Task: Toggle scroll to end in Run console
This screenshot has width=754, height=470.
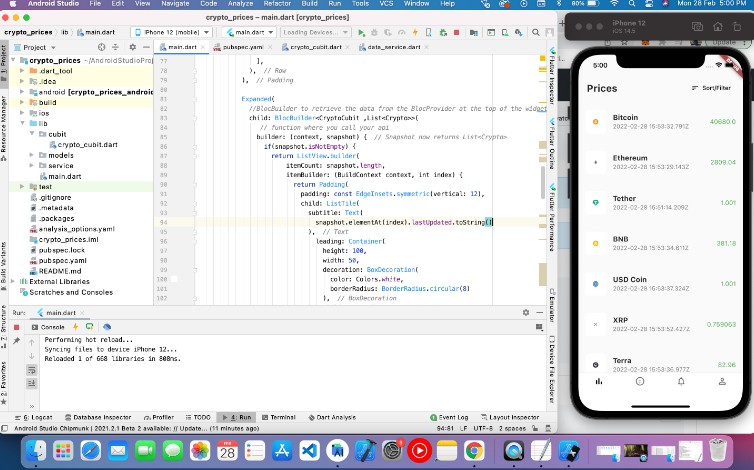Action: coord(32,383)
